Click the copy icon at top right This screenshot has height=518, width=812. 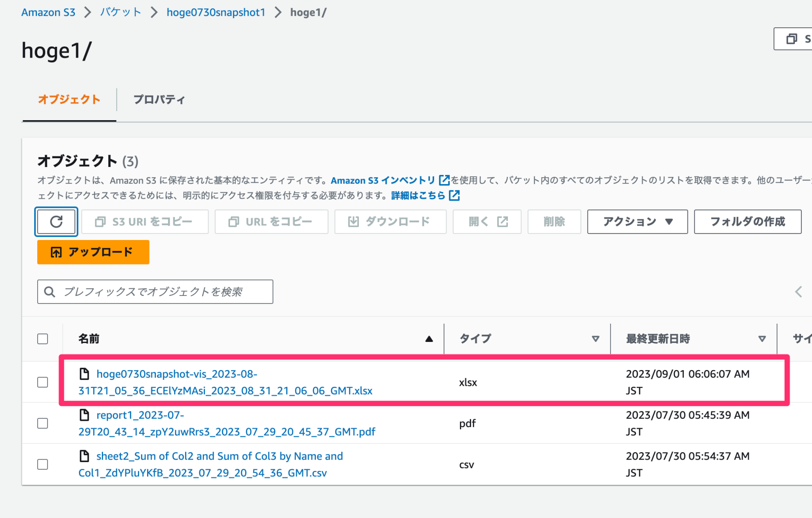pos(791,39)
